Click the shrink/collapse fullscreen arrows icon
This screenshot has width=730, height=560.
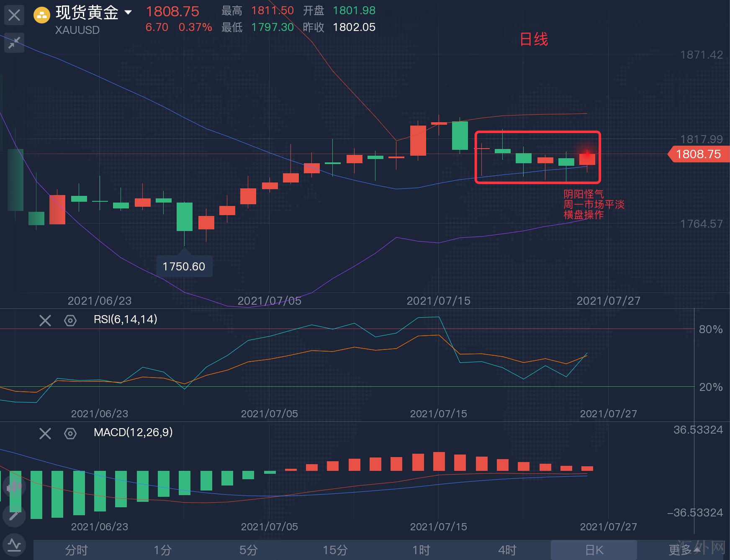(x=14, y=43)
